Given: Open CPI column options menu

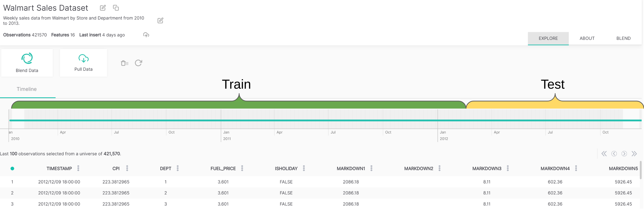Looking at the screenshot, I should coord(127,168).
